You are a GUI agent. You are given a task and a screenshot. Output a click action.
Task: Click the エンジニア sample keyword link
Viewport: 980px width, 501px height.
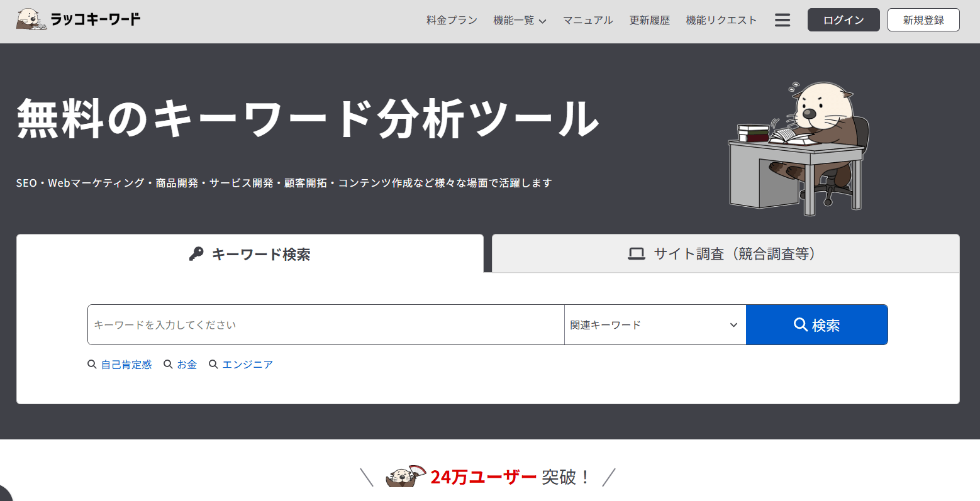point(248,364)
